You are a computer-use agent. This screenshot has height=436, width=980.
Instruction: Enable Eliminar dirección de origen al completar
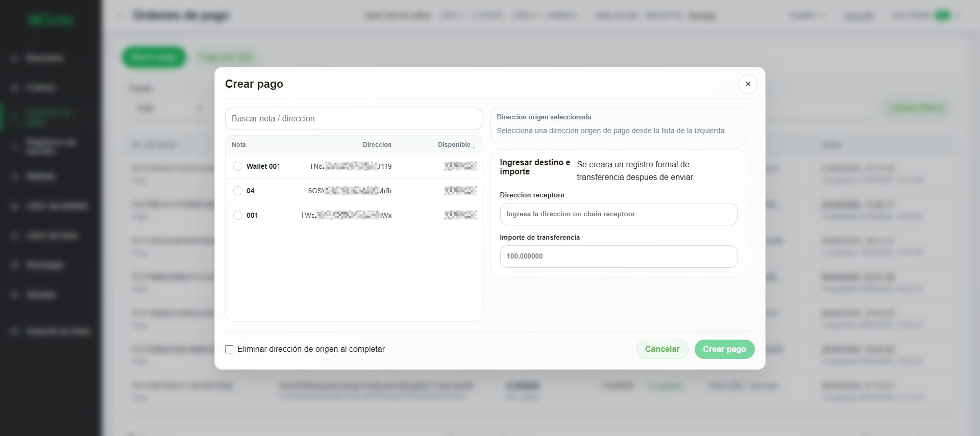229,349
